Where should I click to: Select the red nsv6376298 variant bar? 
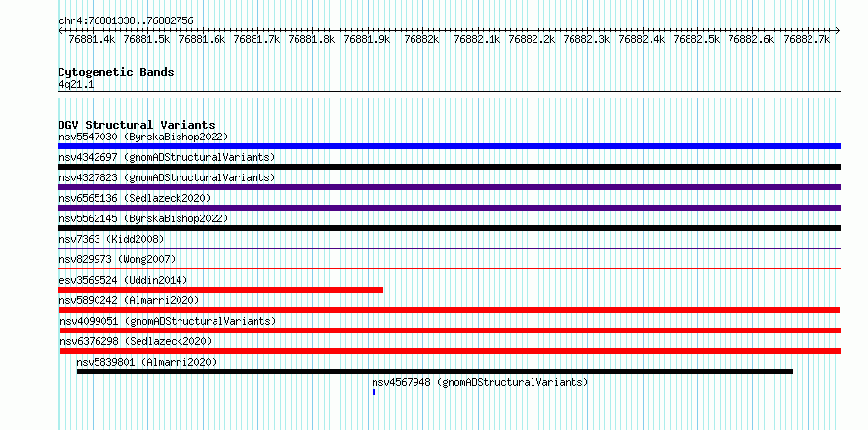coord(451,351)
